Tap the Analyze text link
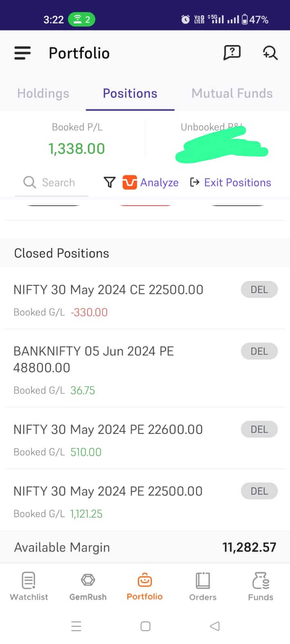This screenshot has width=290, height=644. [159, 182]
